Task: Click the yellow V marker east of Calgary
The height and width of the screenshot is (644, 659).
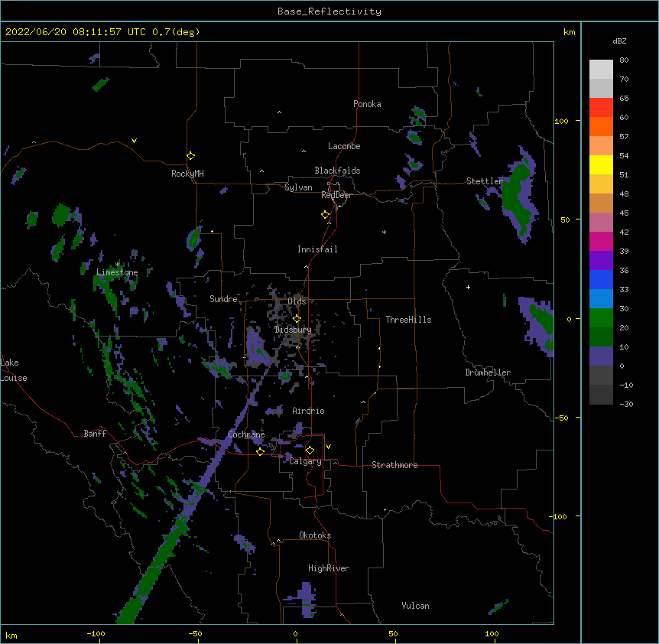Action: pyautogui.click(x=328, y=447)
